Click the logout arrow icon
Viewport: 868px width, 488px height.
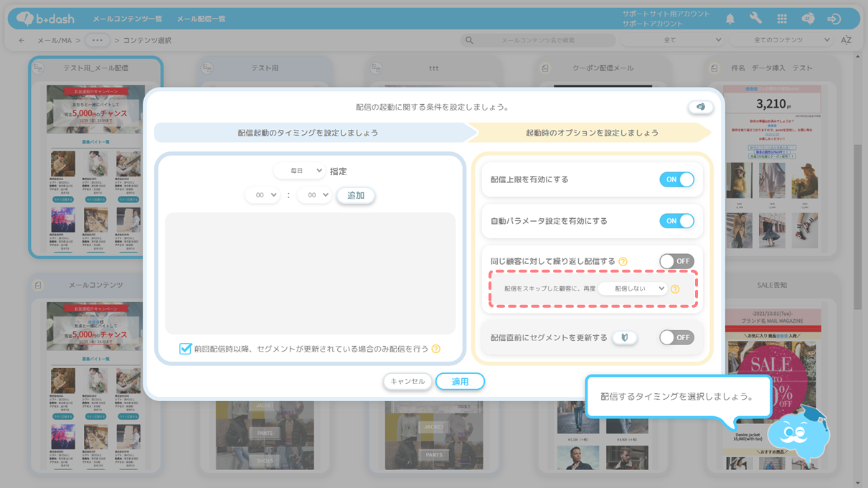tap(834, 19)
